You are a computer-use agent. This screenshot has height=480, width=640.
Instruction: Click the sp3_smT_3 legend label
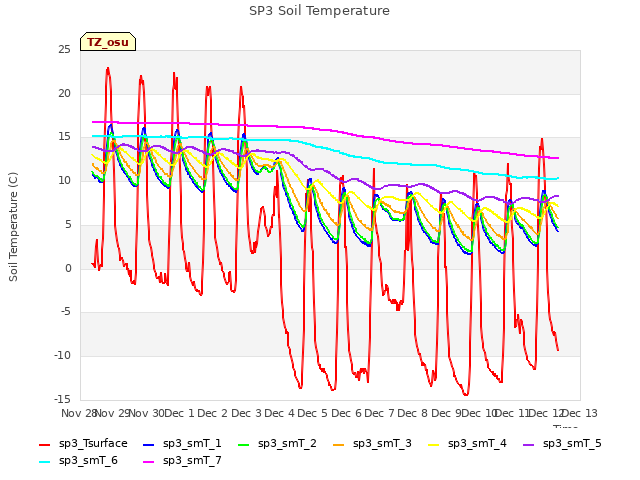(382, 444)
